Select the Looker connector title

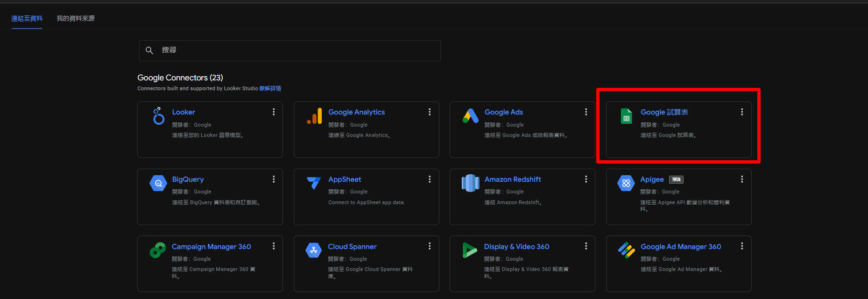183,112
